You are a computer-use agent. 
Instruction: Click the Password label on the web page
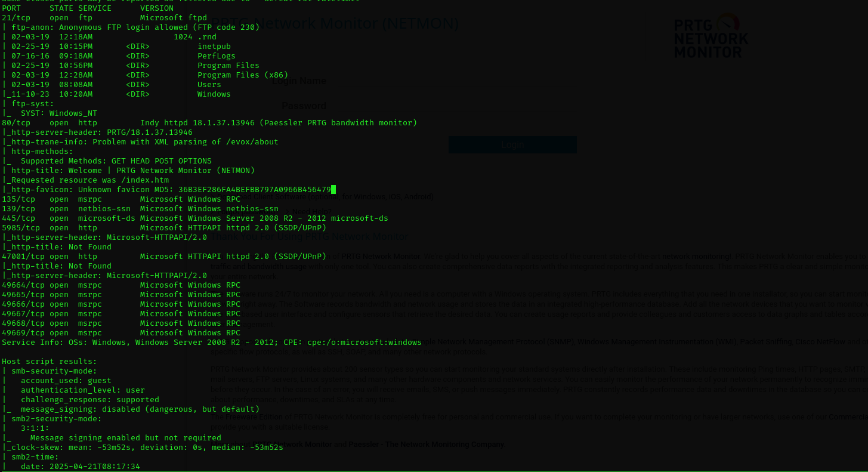point(304,106)
